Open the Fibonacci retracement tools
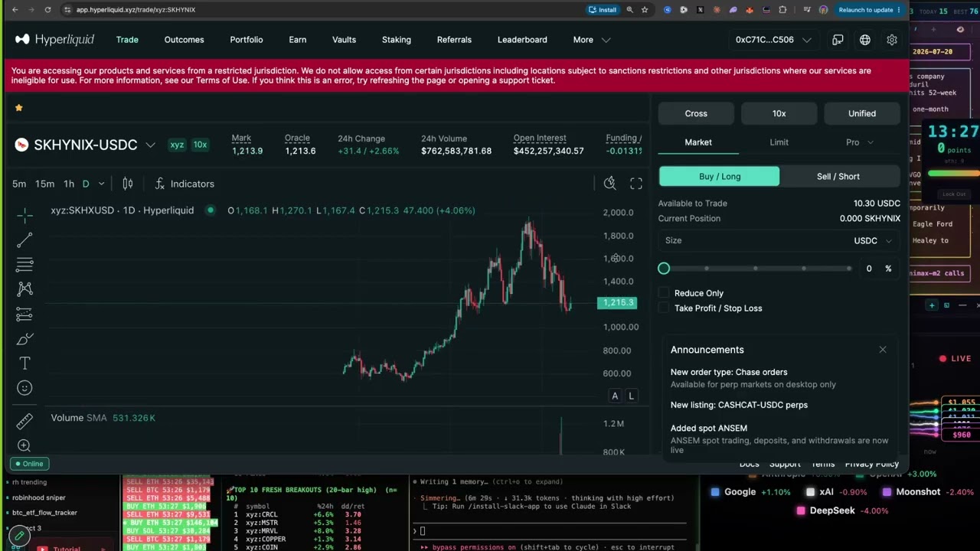This screenshot has width=980, height=551. click(x=24, y=265)
